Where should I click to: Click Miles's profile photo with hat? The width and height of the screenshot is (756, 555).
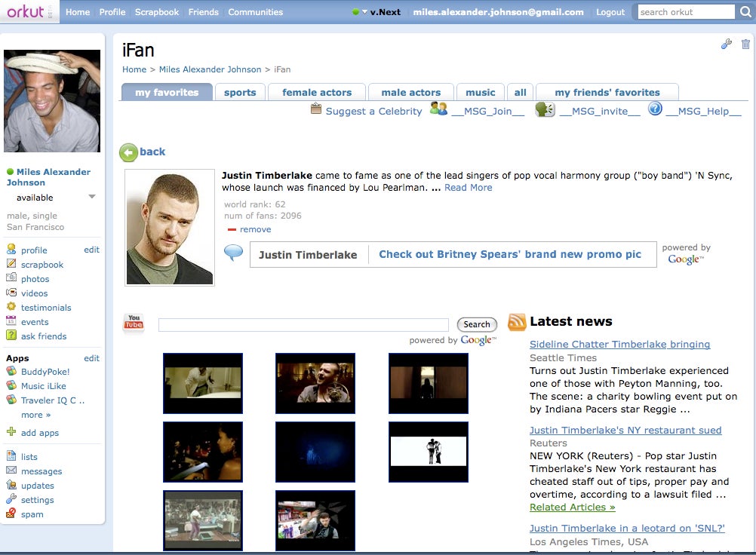click(x=52, y=101)
